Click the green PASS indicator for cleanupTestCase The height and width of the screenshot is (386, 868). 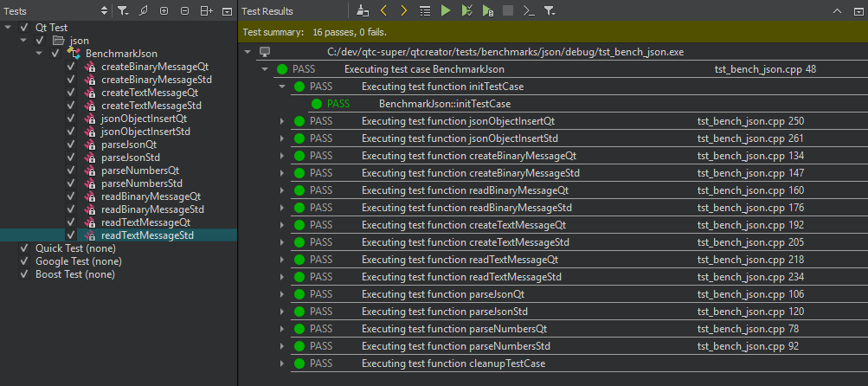(299, 363)
